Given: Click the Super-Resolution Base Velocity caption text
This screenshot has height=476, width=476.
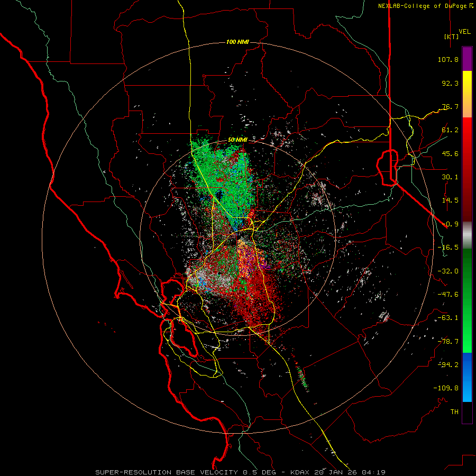Looking at the screenshot, I should pos(241,472).
